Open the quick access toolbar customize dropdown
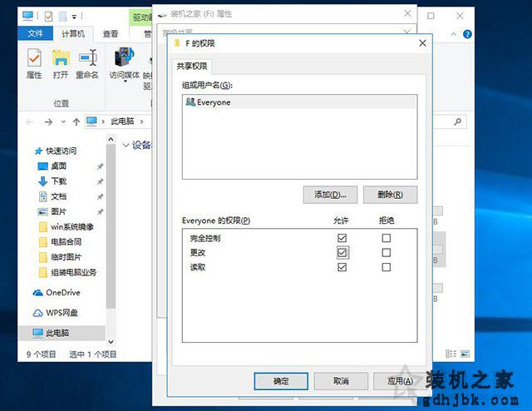The width and height of the screenshot is (532, 411). (74, 17)
